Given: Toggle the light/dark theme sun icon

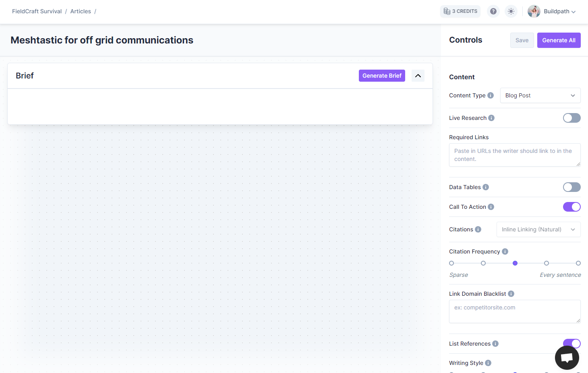Looking at the screenshot, I should (511, 11).
